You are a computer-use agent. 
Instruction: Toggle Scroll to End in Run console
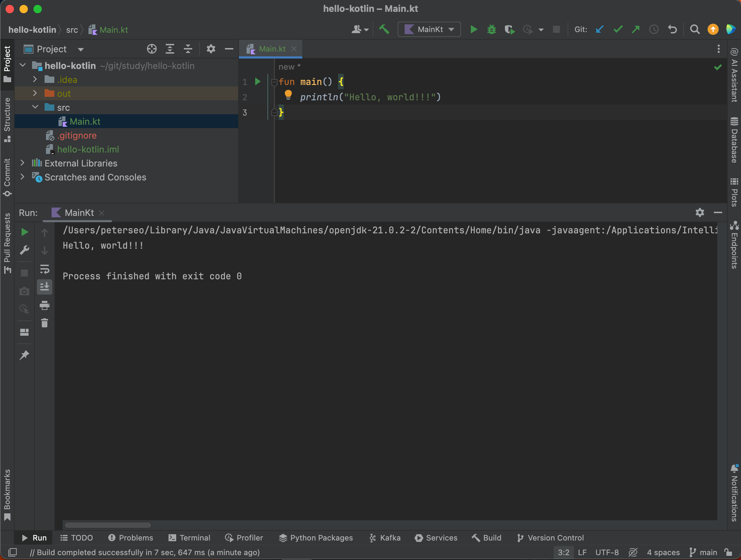45,287
